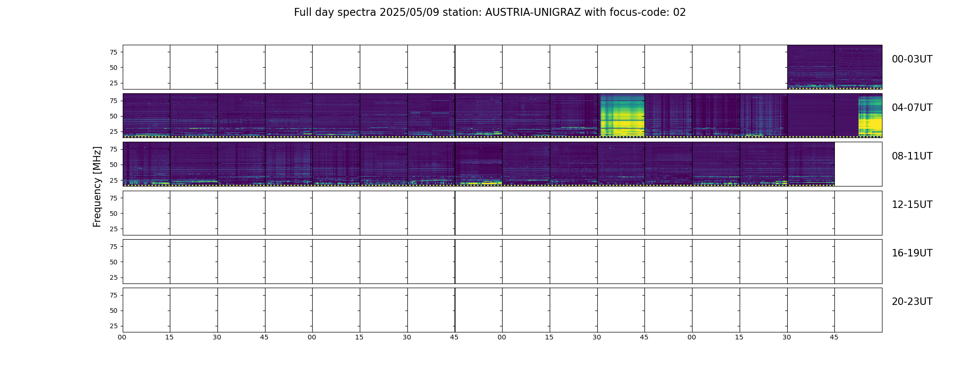Click 08-11UT panel with bright yellow low-frequency band
Screen dimensions: 980x373
click(x=478, y=164)
